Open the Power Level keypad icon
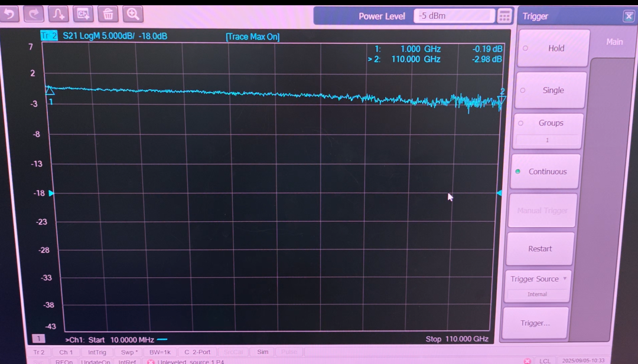 (x=504, y=16)
